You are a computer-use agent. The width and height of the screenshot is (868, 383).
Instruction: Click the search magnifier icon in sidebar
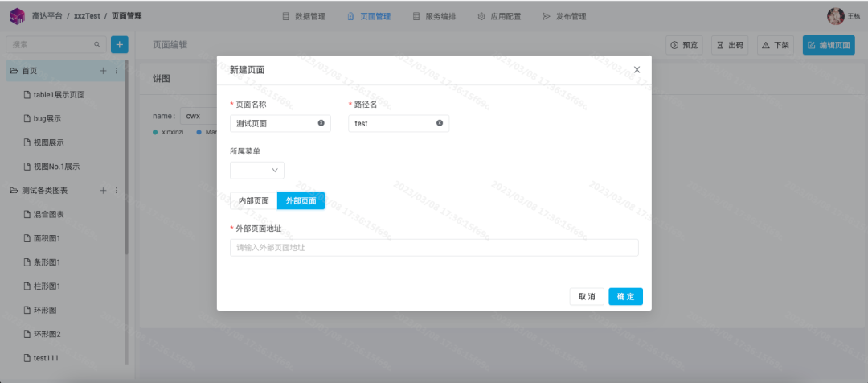pyautogui.click(x=97, y=44)
